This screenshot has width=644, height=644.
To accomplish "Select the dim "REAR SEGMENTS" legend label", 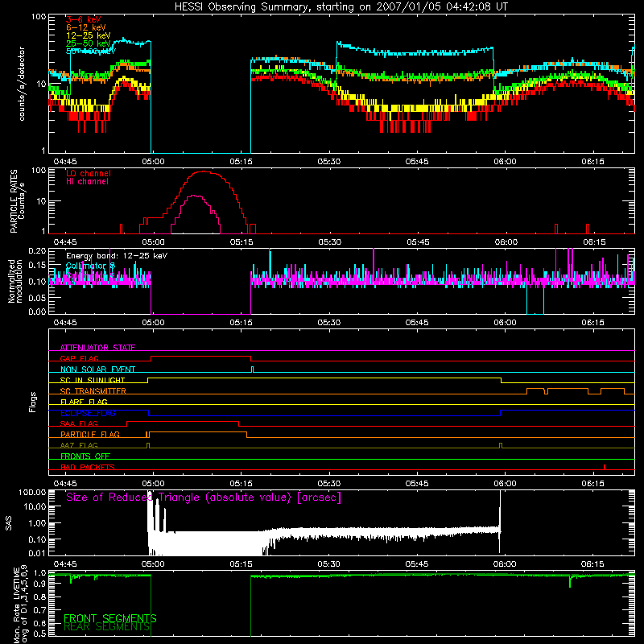I will tap(107, 627).
